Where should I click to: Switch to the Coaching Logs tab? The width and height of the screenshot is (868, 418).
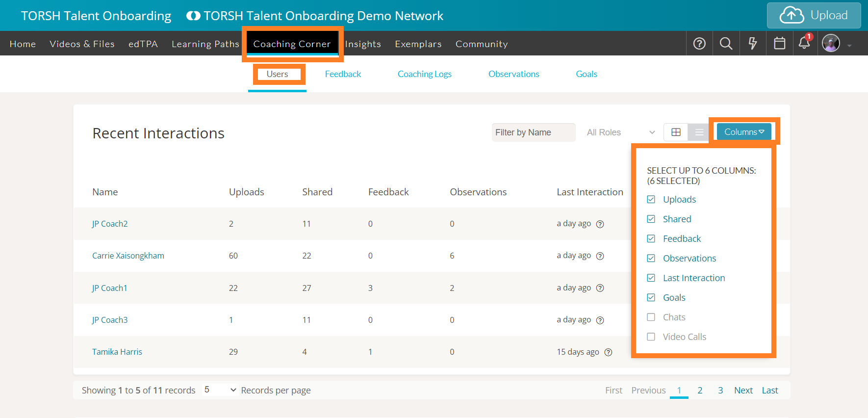pos(424,74)
